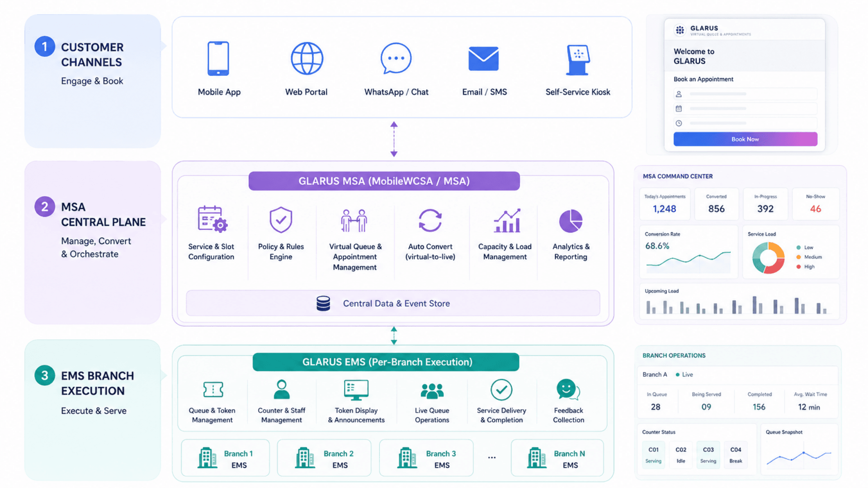Open Token Display & Announcements monitor icon

pos(356,390)
